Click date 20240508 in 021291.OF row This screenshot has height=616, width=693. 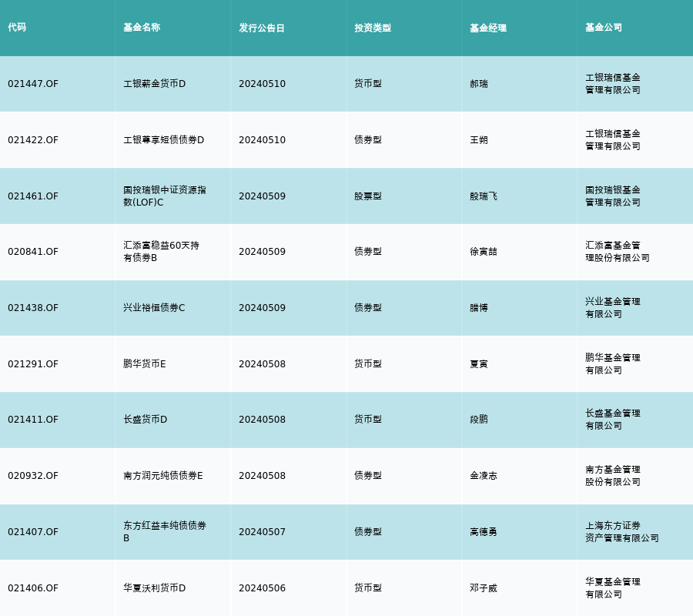click(262, 363)
